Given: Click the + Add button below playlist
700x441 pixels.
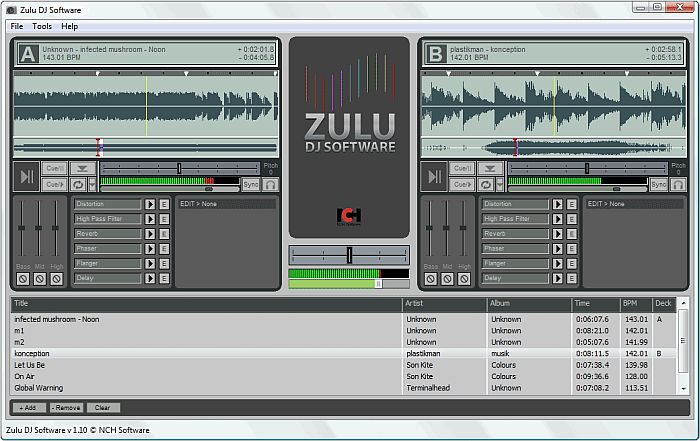Looking at the screenshot, I should (28, 408).
